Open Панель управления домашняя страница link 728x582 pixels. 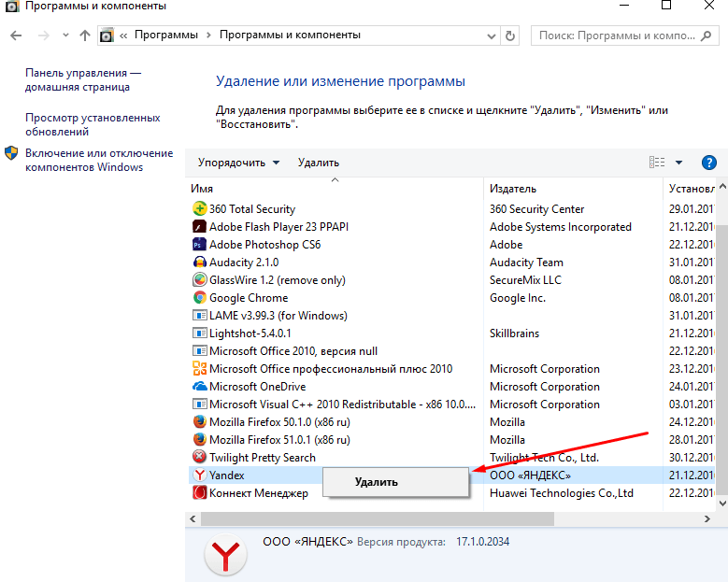click(83, 79)
